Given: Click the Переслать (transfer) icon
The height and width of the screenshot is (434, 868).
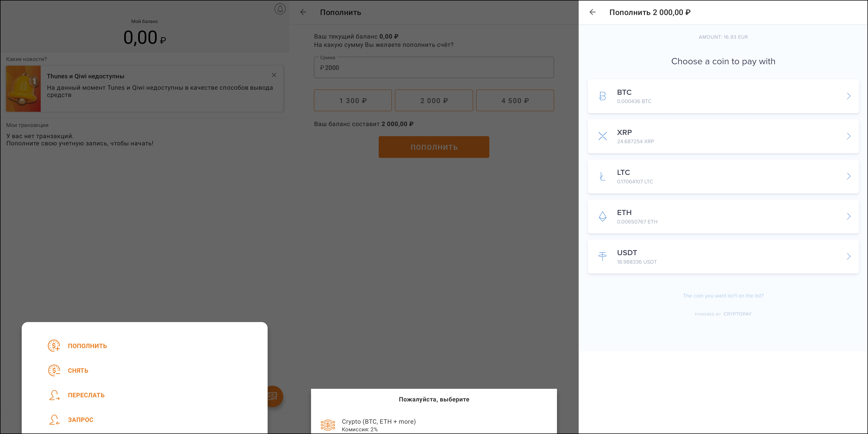Looking at the screenshot, I should click(x=54, y=395).
